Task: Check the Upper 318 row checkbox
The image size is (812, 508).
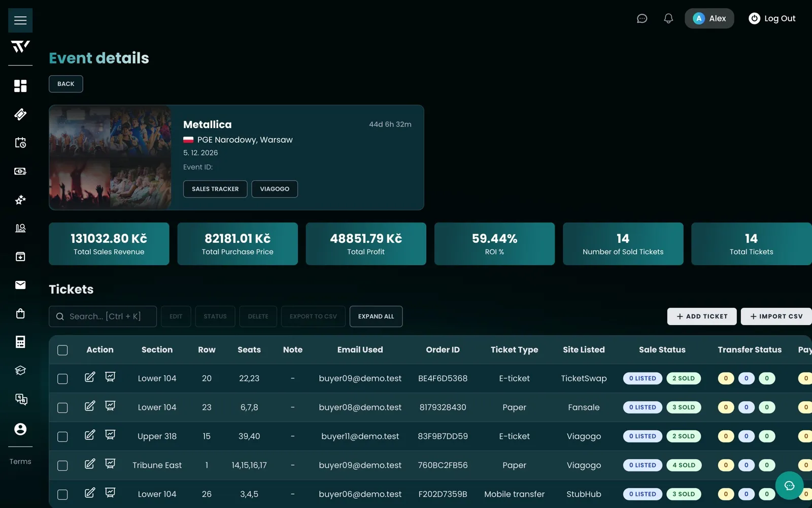Action: tap(62, 437)
